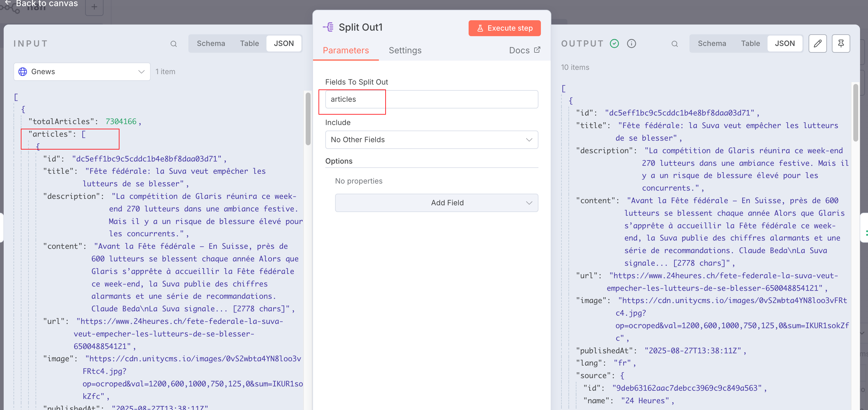Click the output info circle icon

click(x=632, y=44)
